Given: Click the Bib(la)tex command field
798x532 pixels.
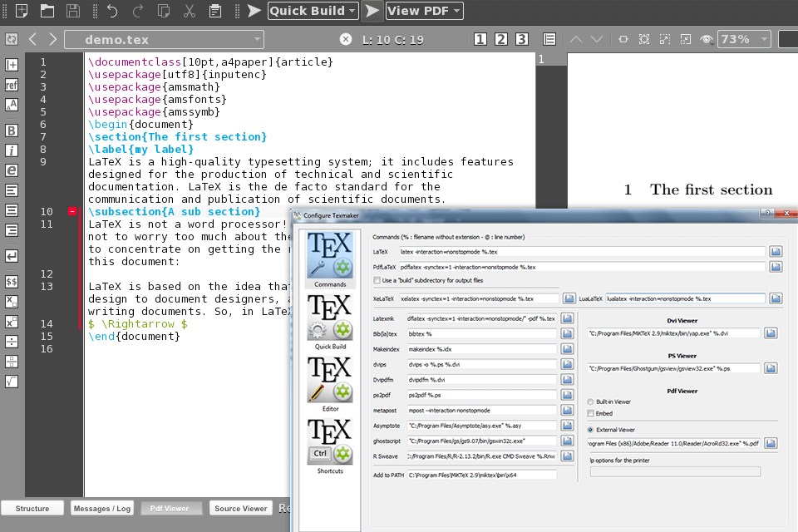Looking at the screenshot, I should coord(481,334).
